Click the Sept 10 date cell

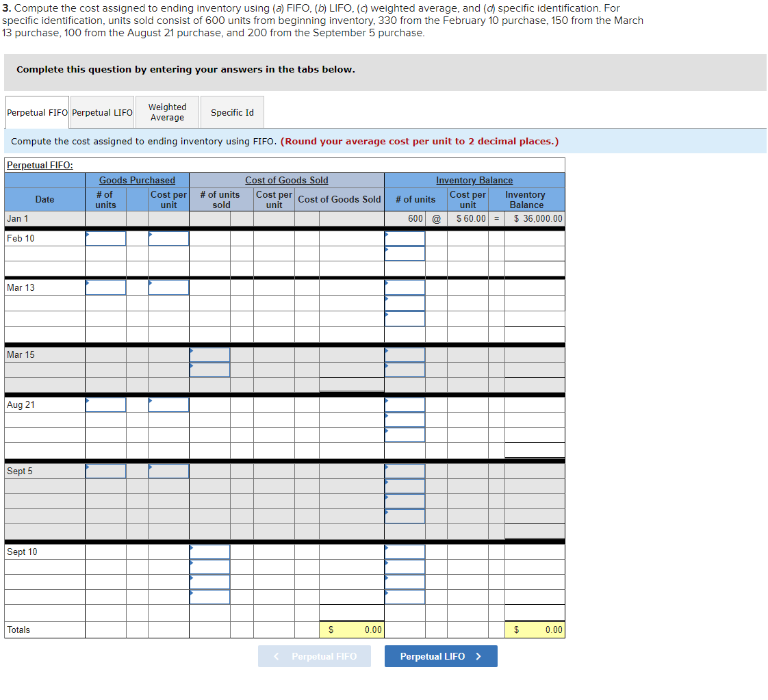click(45, 552)
